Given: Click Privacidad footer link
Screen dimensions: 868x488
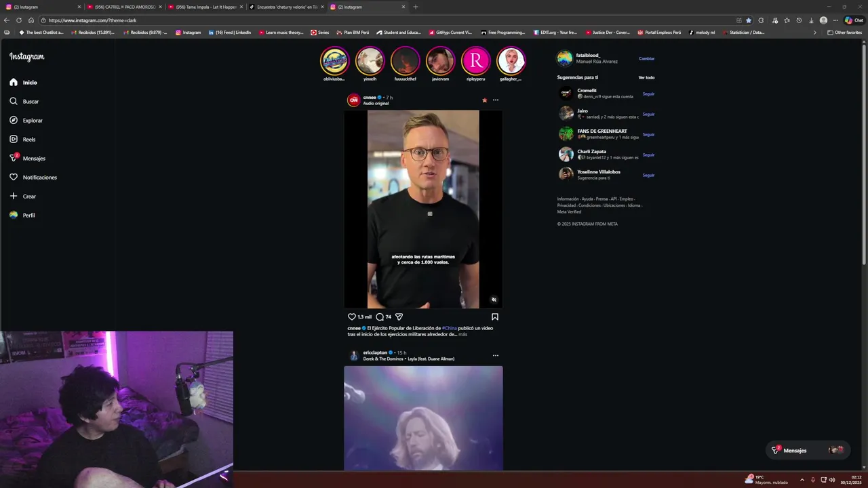Looking at the screenshot, I should tap(566, 205).
